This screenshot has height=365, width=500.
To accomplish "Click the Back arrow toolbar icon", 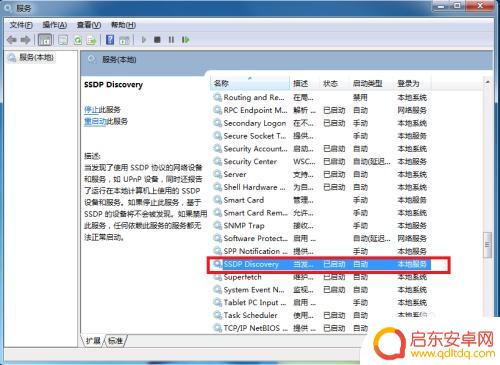I will pos(12,40).
